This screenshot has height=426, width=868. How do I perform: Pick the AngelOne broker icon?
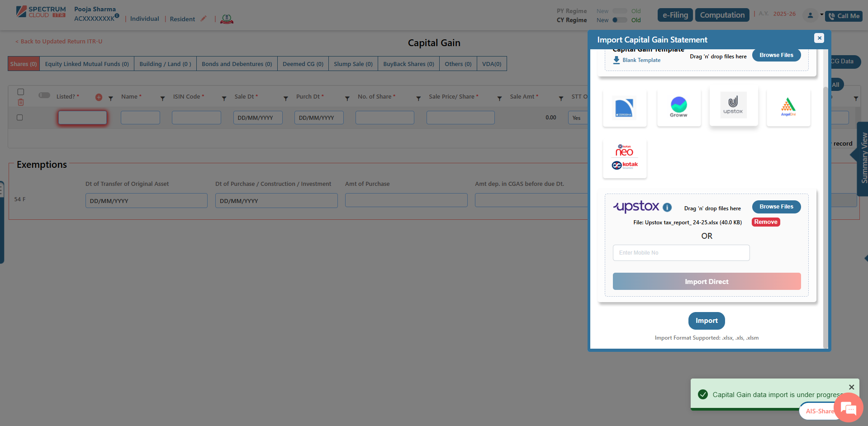pyautogui.click(x=788, y=107)
